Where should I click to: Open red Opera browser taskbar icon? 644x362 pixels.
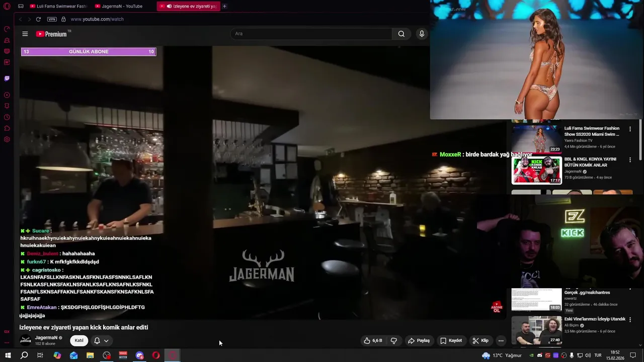pyautogui.click(x=156, y=355)
